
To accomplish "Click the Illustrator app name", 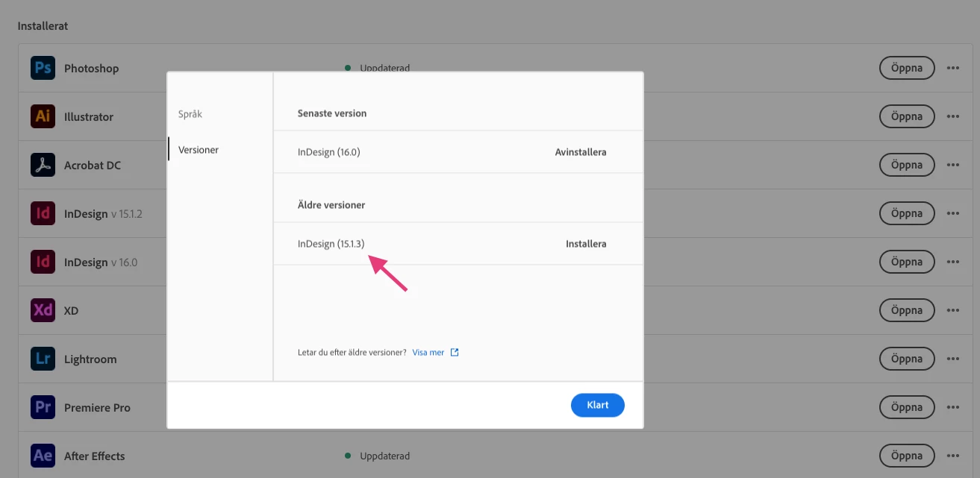I will [89, 116].
